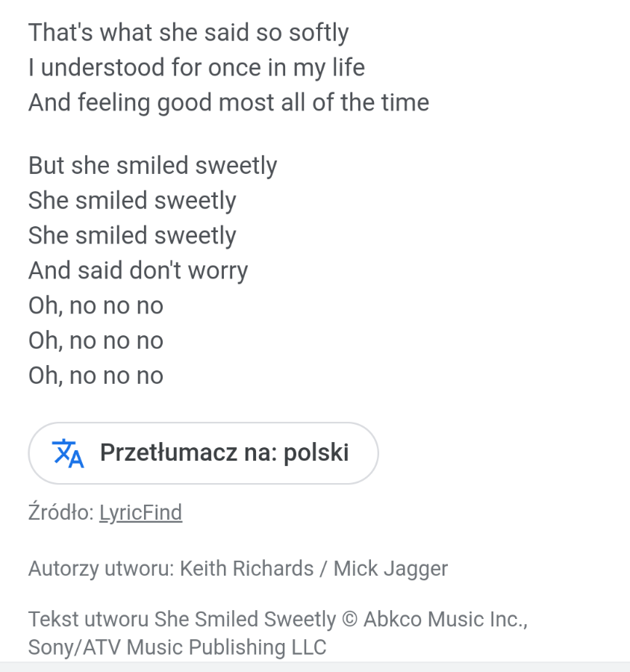Open the LyricFind source link
Screen dimensions: 630x672
[140, 512]
